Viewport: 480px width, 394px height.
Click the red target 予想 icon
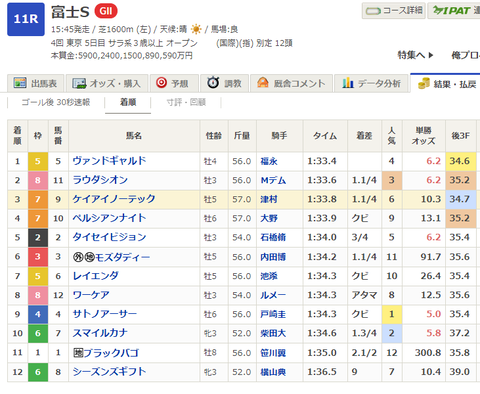[x=162, y=82]
